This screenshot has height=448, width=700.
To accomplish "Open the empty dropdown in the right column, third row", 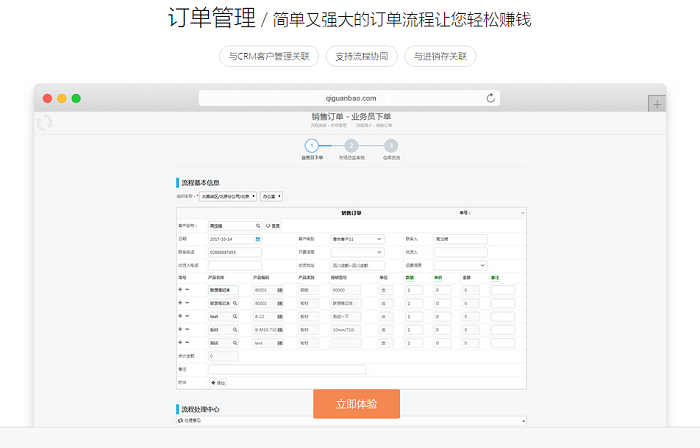I will click(x=460, y=265).
